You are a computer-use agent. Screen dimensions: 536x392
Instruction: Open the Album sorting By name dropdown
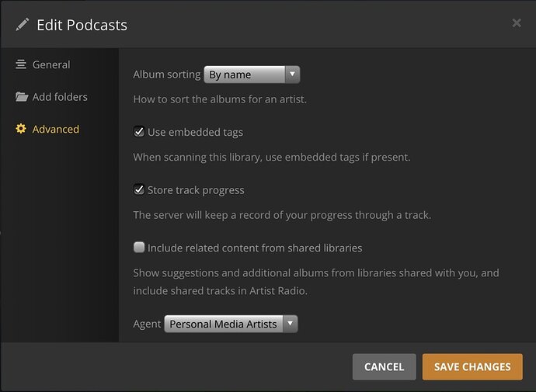(244, 75)
